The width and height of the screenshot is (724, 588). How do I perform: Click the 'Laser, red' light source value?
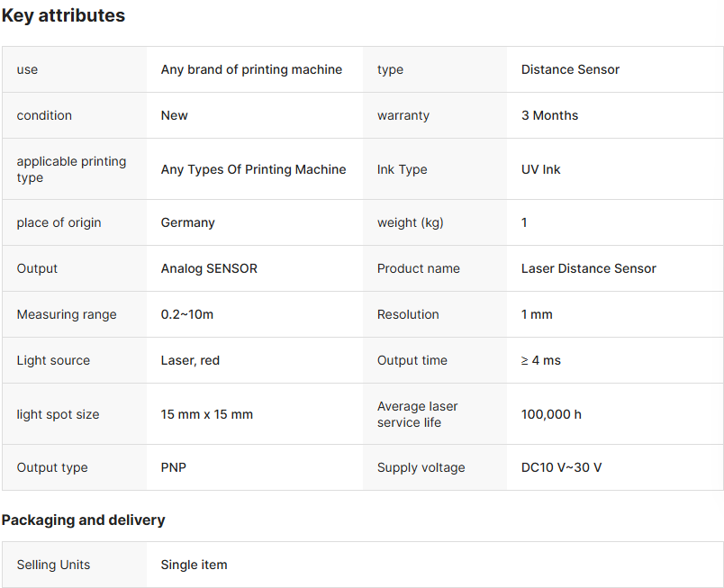point(190,360)
